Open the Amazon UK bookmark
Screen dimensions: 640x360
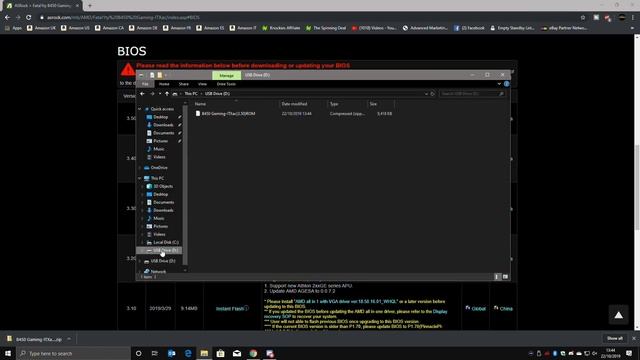[41, 28]
